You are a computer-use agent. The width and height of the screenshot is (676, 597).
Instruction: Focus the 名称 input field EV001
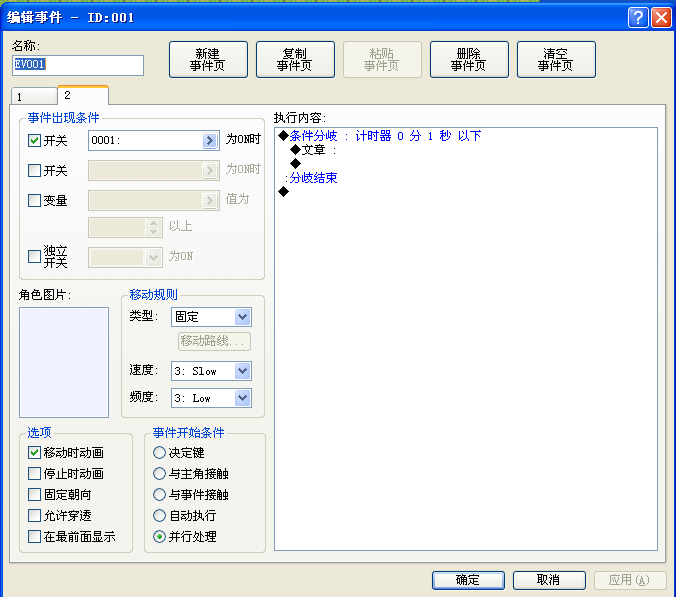[x=78, y=65]
